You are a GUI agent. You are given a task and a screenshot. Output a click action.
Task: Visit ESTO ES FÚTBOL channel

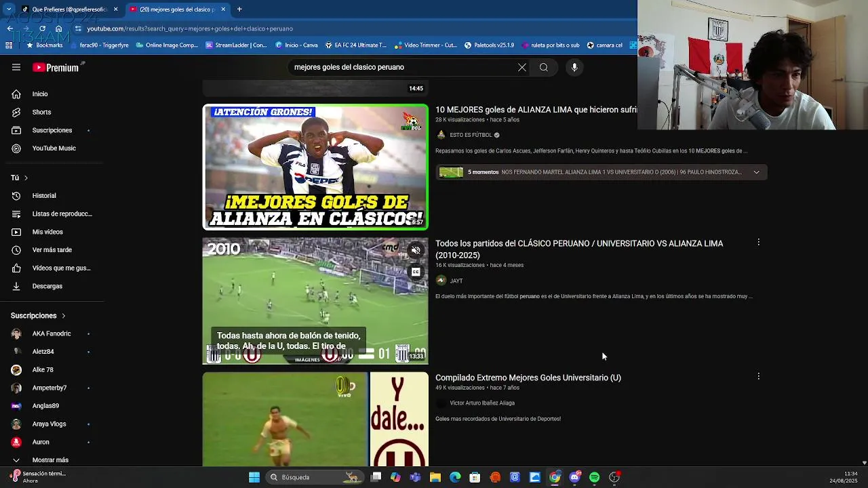(x=471, y=135)
